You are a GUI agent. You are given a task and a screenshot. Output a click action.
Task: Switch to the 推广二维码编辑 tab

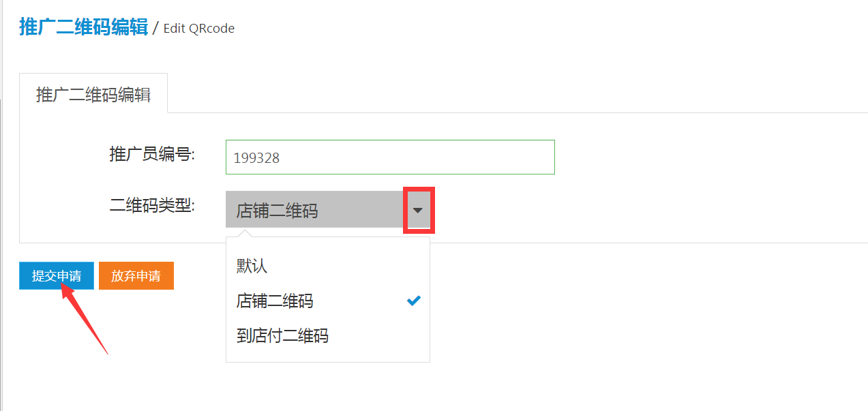(93, 94)
